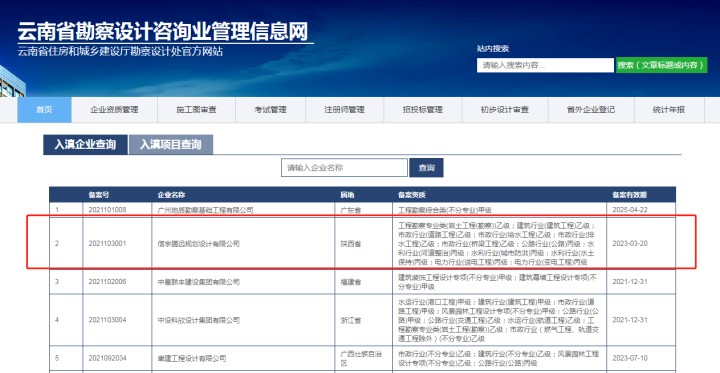This screenshot has width=720, height=373.
Task: Select record number 2021102006
Action: click(107, 282)
